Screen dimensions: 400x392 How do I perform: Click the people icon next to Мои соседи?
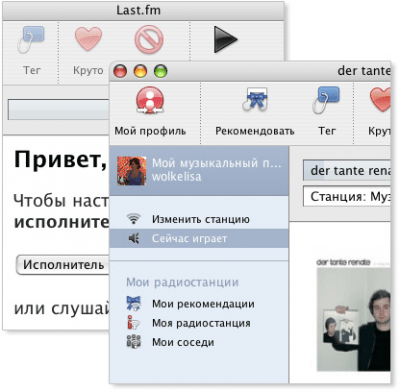point(133,342)
